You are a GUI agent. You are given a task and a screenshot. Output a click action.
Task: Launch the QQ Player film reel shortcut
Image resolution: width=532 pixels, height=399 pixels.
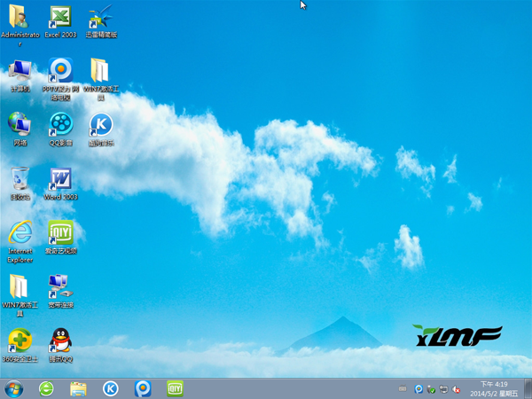pos(60,123)
